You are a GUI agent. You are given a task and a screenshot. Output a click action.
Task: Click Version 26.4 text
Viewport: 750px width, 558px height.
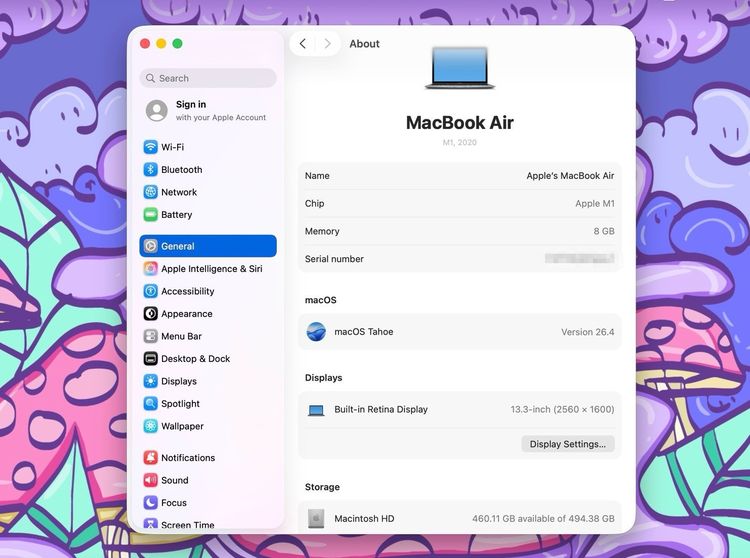[x=588, y=332]
